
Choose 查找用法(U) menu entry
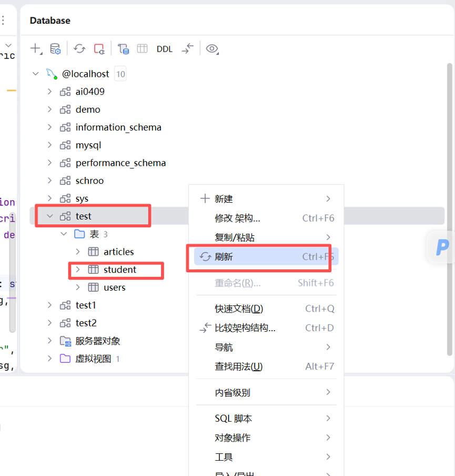pos(266,366)
